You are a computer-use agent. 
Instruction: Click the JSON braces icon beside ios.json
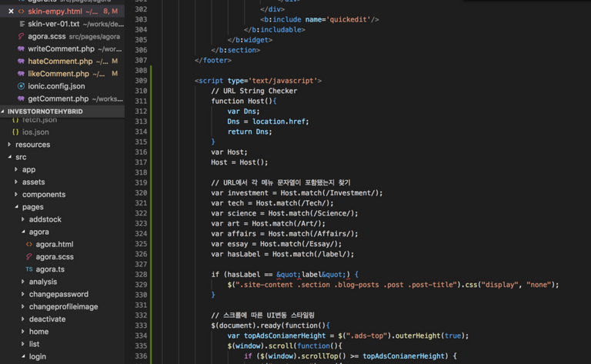[x=15, y=132]
